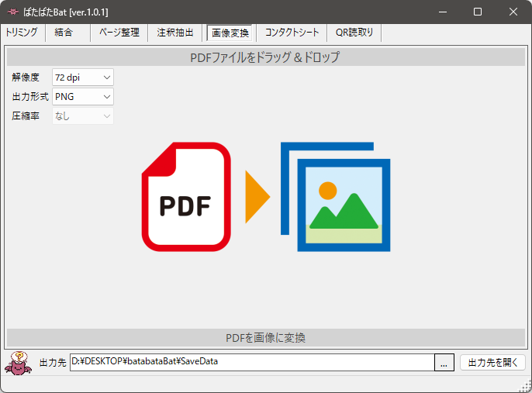Maximize the ばたばたBat window
This screenshot has height=393, width=532.
(478, 12)
